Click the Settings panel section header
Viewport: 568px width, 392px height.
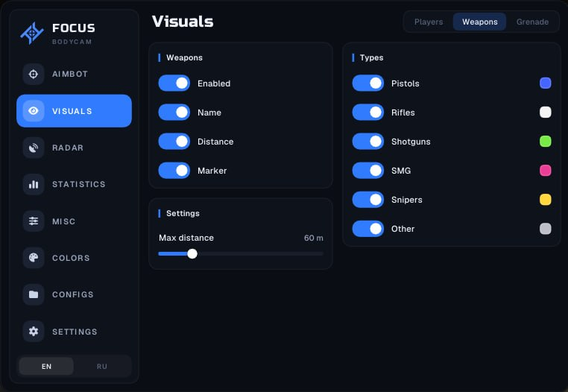(x=183, y=213)
